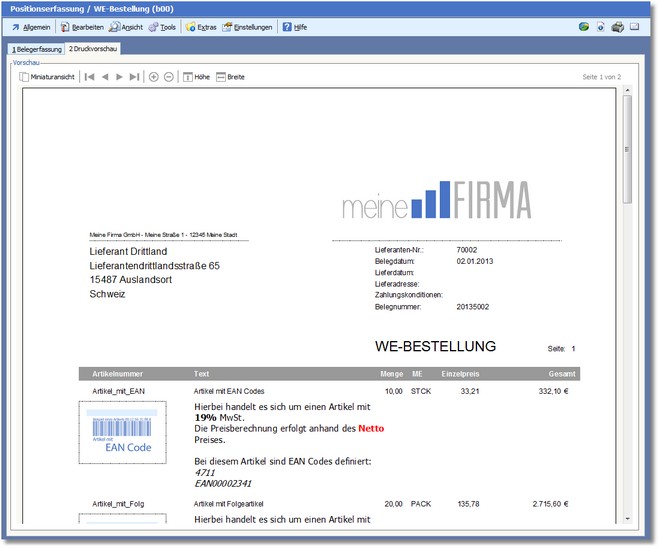Fit page to width with Breite
This screenshot has height=548, width=659.
(229, 76)
